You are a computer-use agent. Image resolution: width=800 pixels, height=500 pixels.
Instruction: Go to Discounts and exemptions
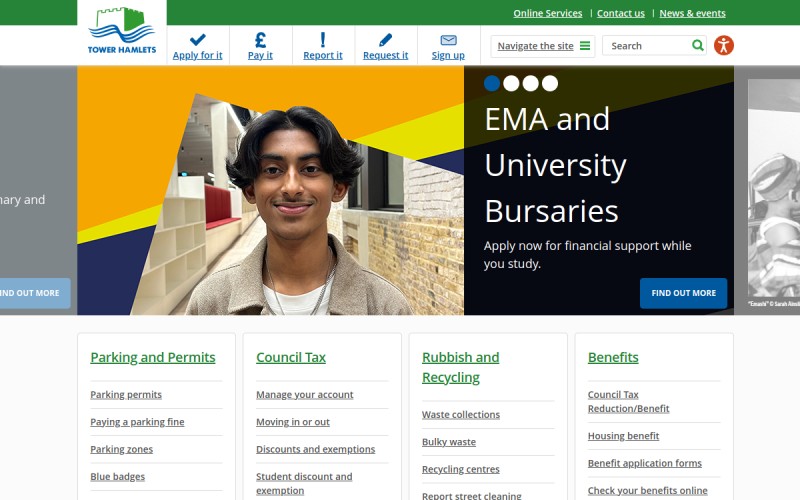(x=315, y=449)
